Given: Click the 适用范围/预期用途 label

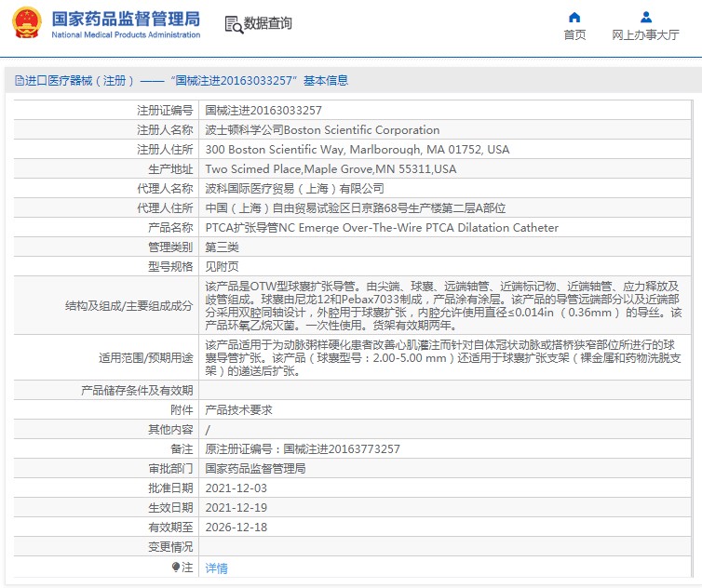Looking at the screenshot, I should click(146, 357).
